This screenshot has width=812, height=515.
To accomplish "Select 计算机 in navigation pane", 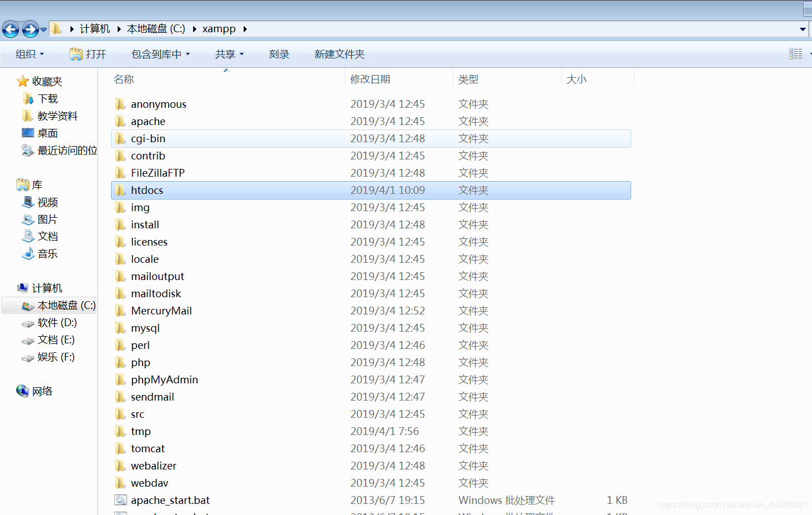I will [40, 288].
